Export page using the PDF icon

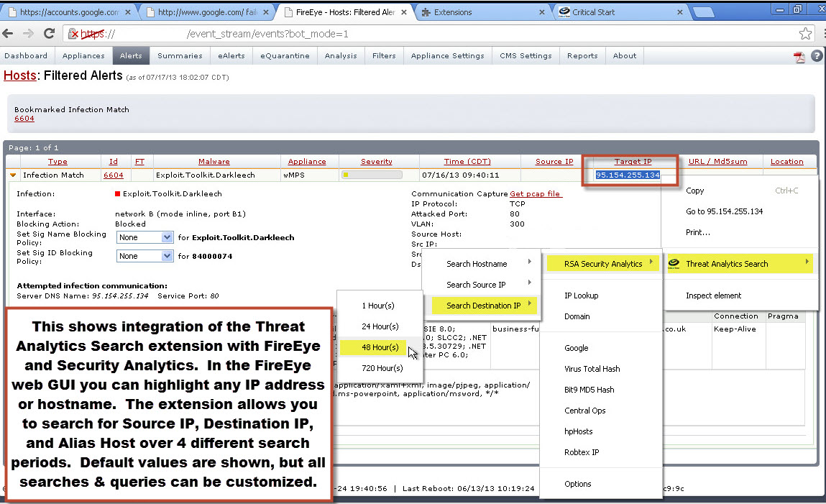[799, 57]
